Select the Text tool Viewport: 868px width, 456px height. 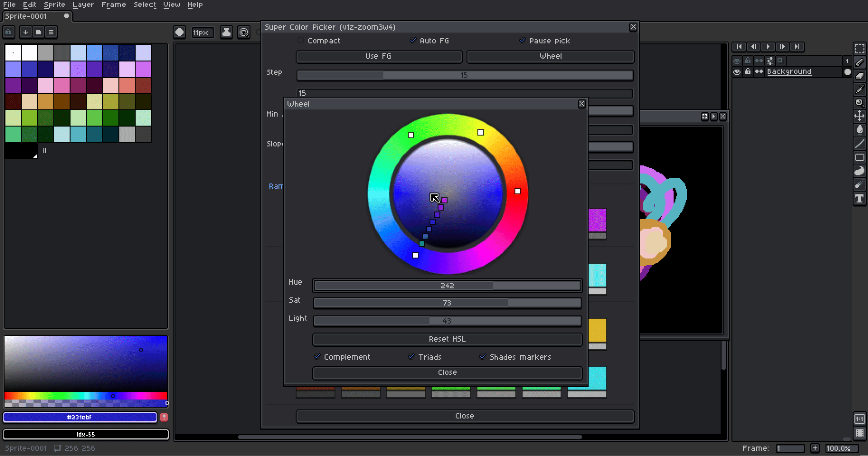[x=859, y=199]
